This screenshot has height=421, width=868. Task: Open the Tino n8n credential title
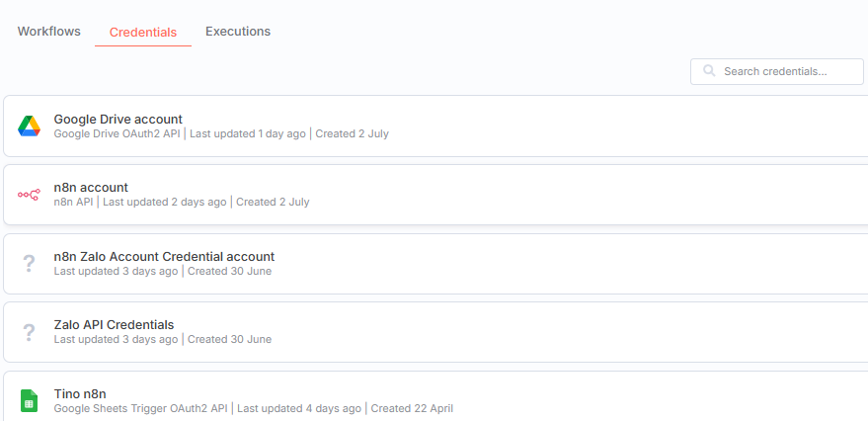coord(80,394)
